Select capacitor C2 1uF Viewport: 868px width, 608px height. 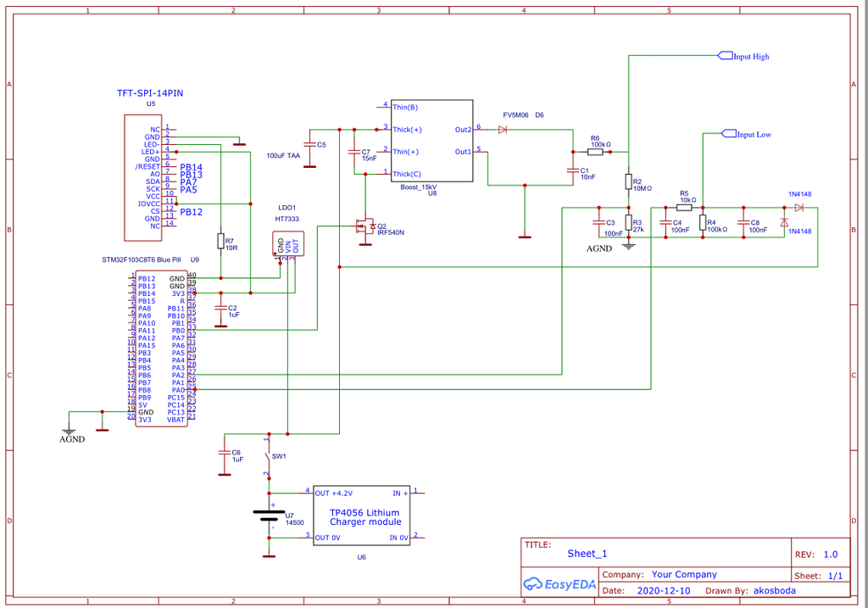pos(221,308)
